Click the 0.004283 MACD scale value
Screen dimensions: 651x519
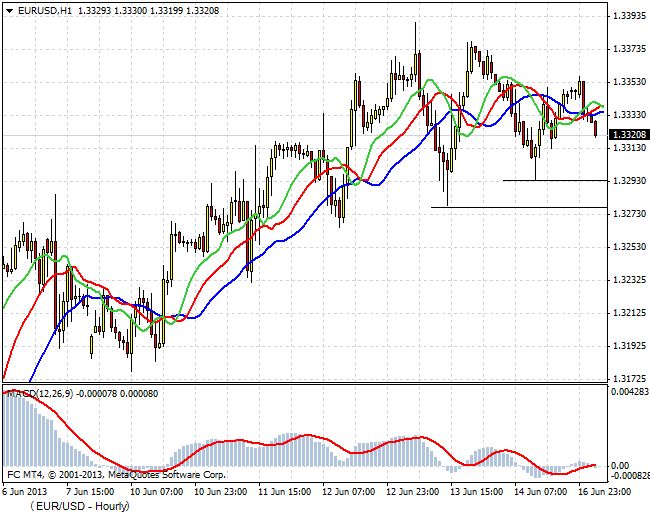629,392
